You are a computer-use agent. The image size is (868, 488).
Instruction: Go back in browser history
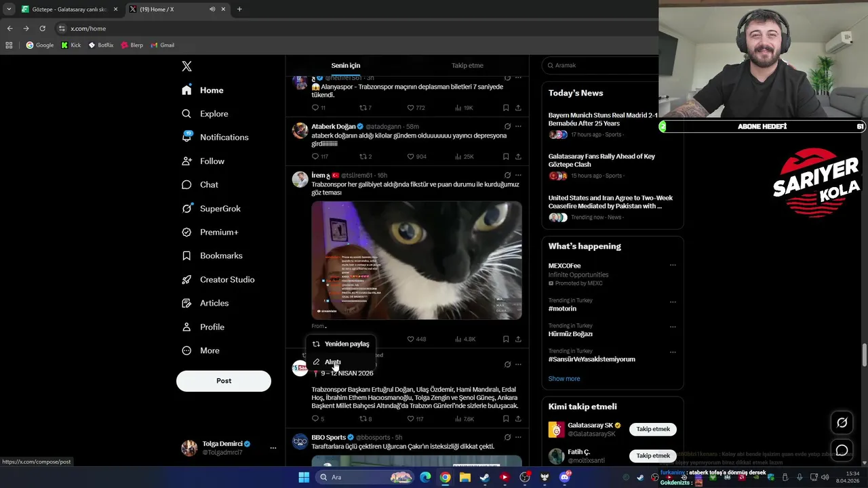9,28
